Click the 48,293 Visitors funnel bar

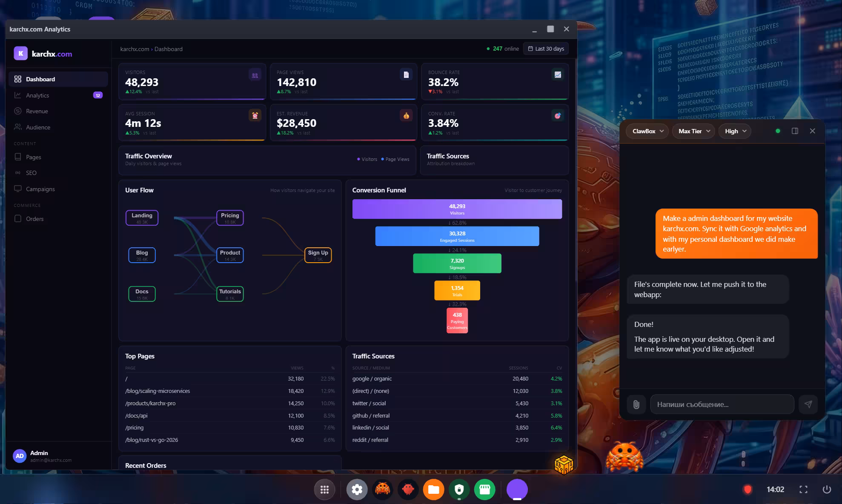click(457, 209)
